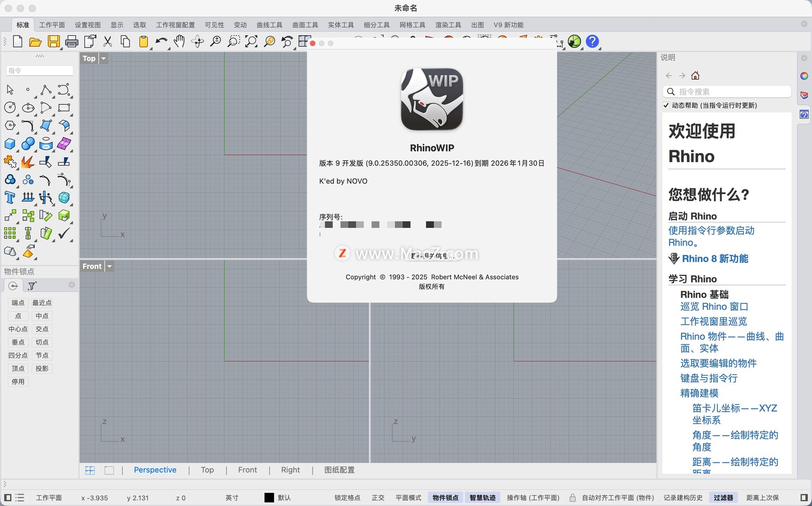Toggle the 端点 osnap option
812x506 pixels.
18,303
